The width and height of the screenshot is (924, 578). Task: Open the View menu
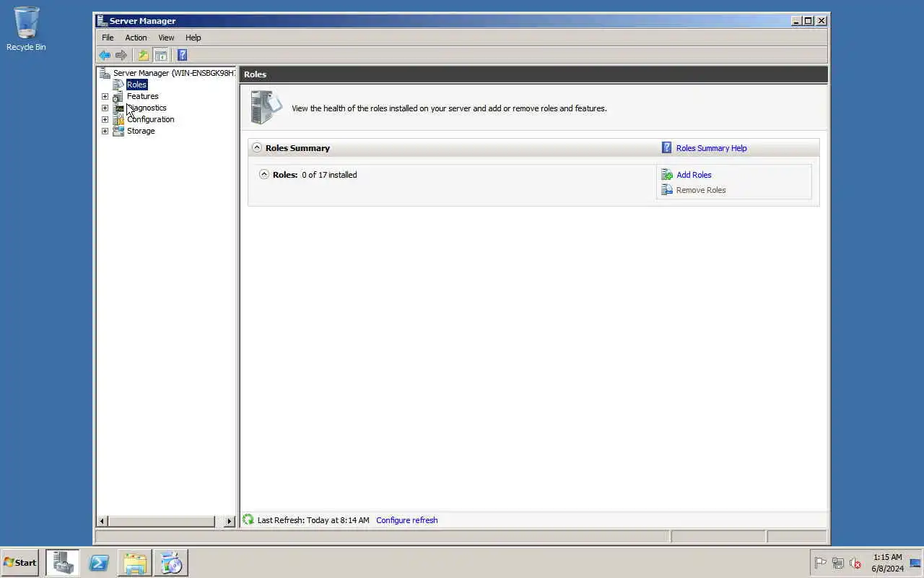[x=166, y=38]
